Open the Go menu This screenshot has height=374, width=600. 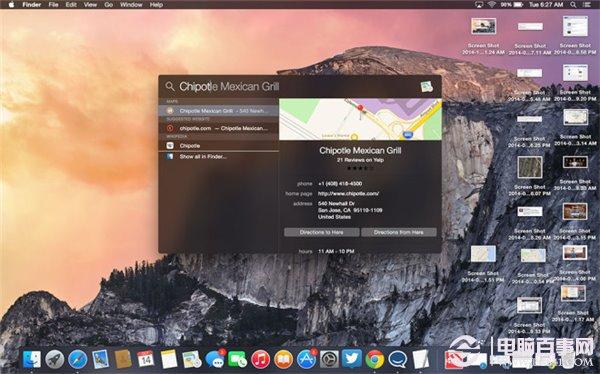tap(109, 5)
